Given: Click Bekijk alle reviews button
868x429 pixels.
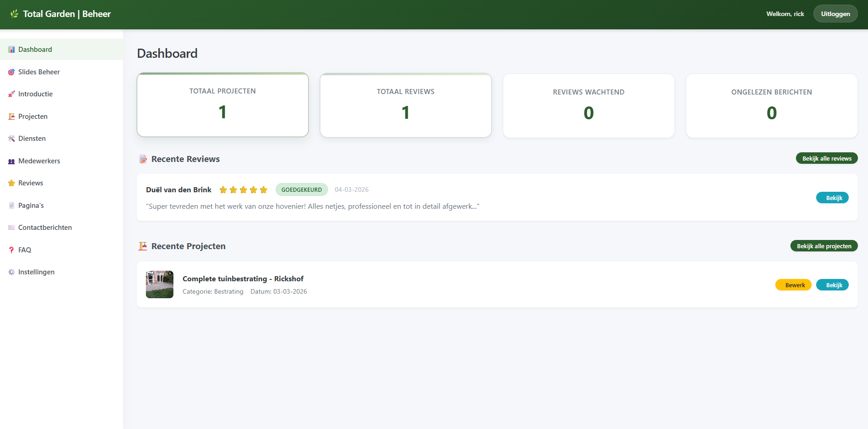Looking at the screenshot, I should pyautogui.click(x=827, y=158).
